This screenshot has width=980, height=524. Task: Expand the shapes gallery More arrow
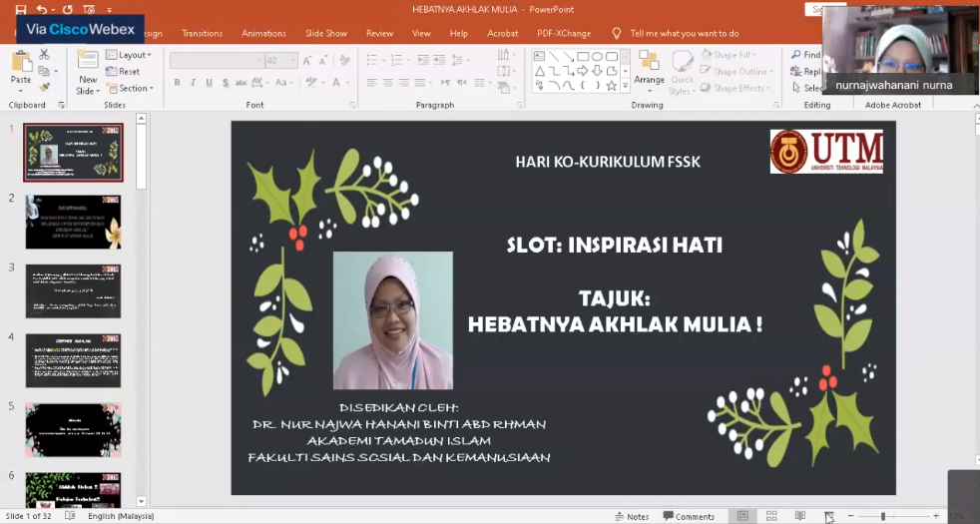click(x=626, y=87)
